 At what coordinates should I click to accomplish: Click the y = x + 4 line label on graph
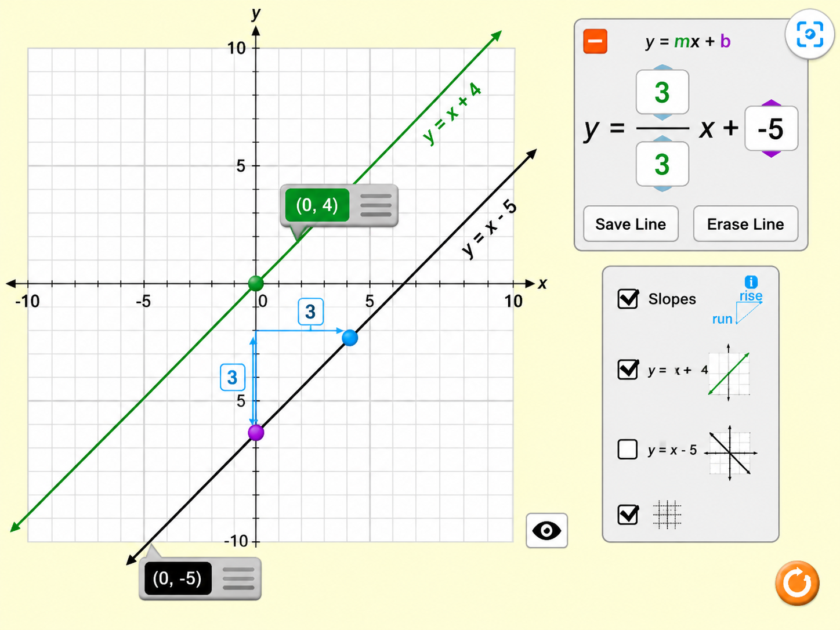[452, 114]
